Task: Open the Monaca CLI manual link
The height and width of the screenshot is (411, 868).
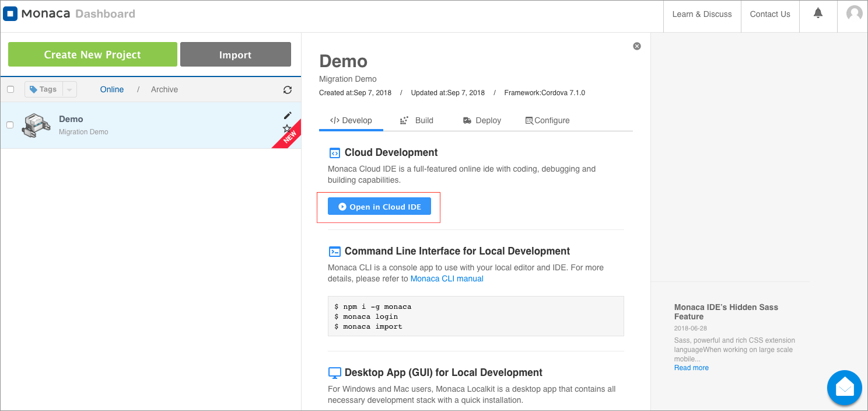Action: pyautogui.click(x=447, y=279)
